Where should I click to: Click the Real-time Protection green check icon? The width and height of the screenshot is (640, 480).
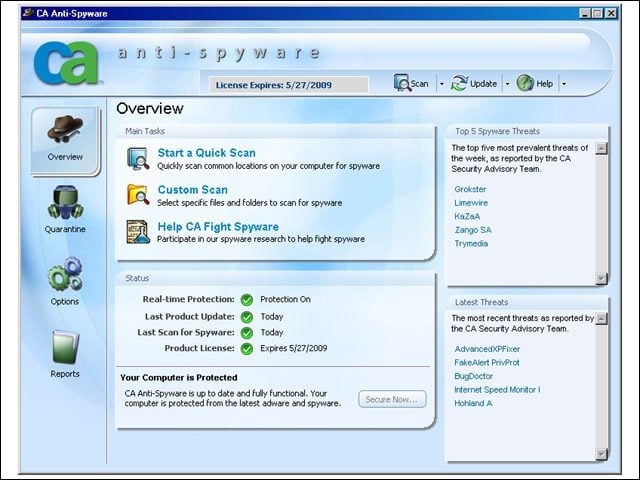point(247,300)
